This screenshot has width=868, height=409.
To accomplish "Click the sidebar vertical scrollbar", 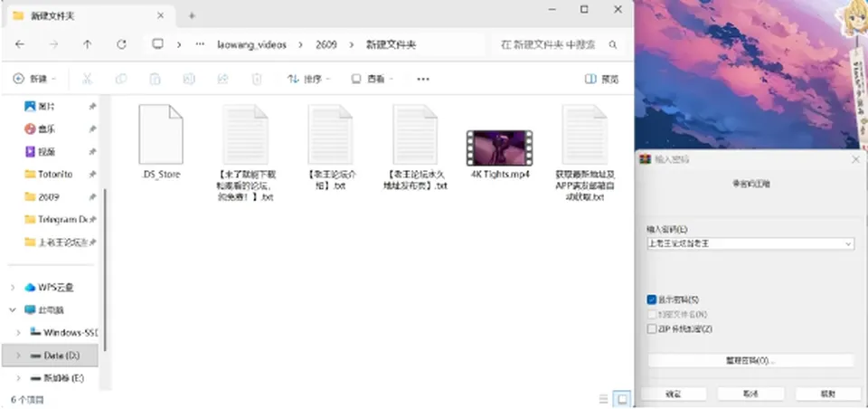I will [x=106, y=270].
